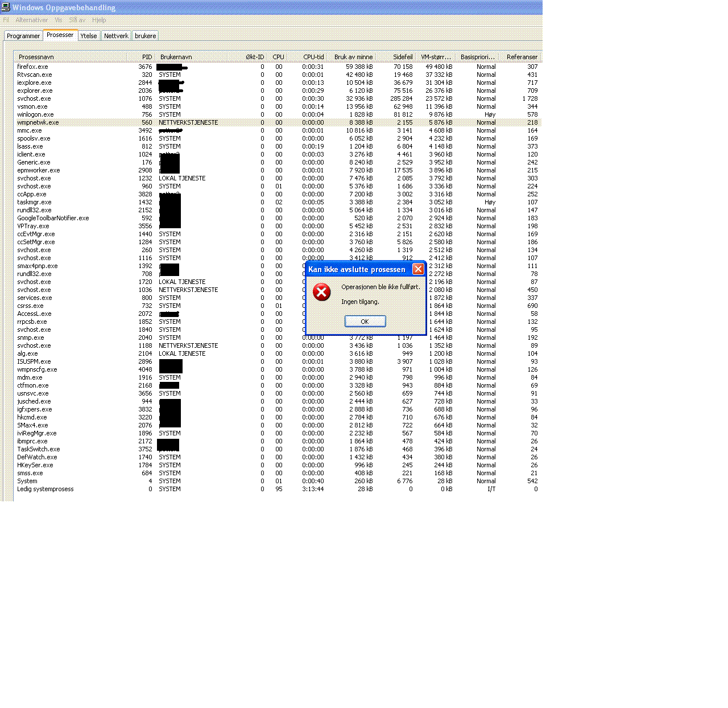Choose the lsass.exe process row
728x708 pixels.
coord(278,146)
